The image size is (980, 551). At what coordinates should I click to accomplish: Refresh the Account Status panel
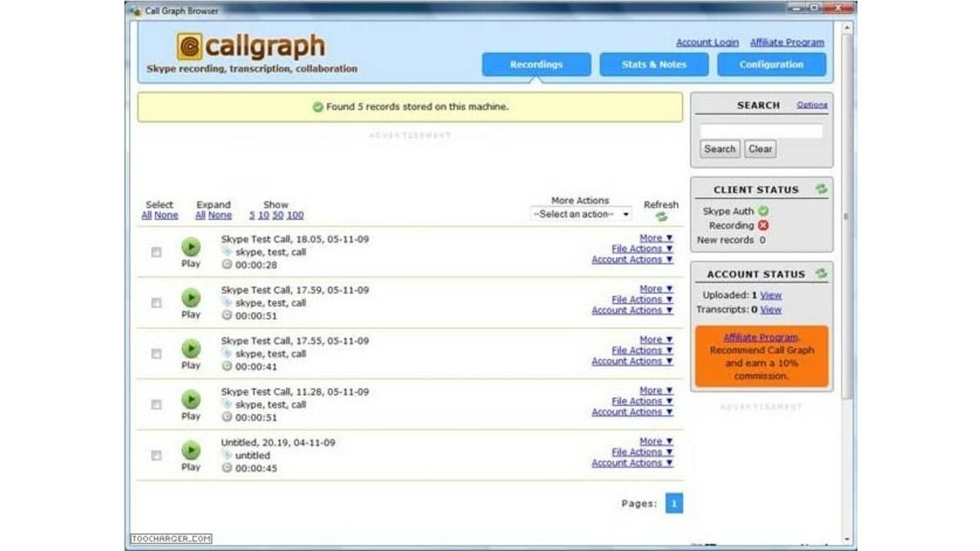(x=823, y=273)
